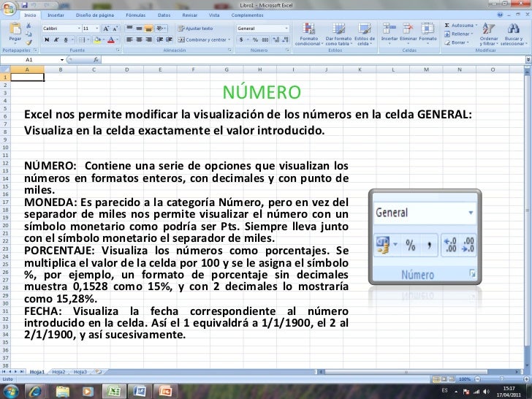Image resolution: width=532 pixels, height=399 pixels.
Task: Click the formula bar input field
Action: [313, 60]
